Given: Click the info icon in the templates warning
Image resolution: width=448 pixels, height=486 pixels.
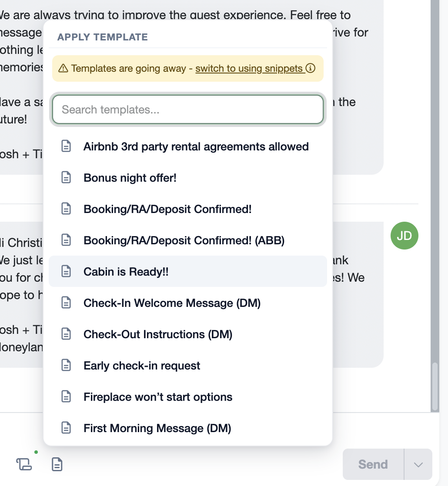Looking at the screenshot, I should click(311, 68).
